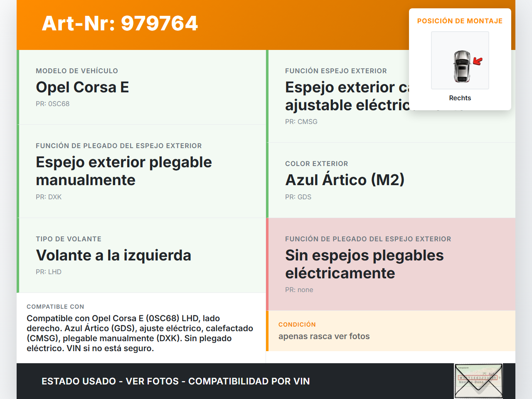Screen dimensions: 532x399
Task: Click the condition text apenas rasca ver fotos
Action: pos(324,337)
